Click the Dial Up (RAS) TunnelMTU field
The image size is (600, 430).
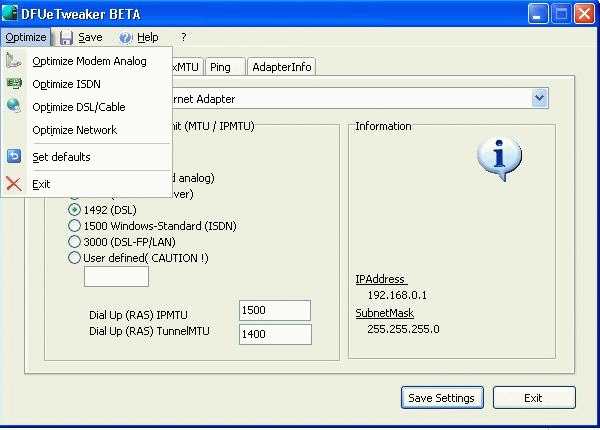coord(275,334)
